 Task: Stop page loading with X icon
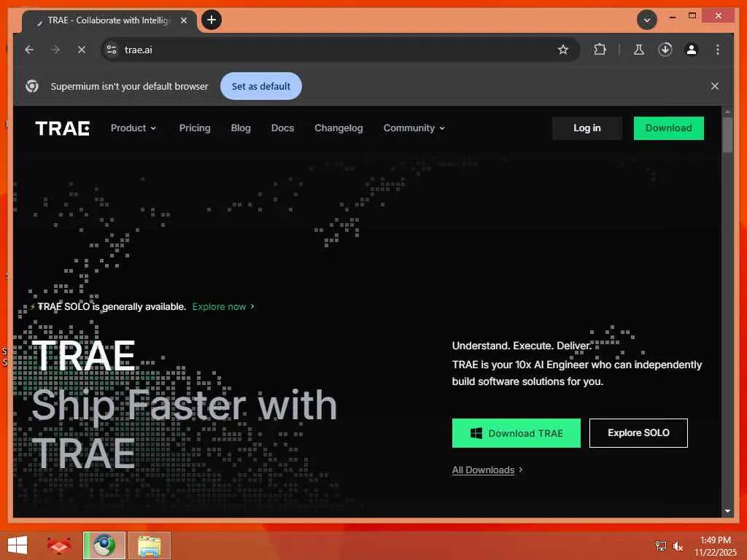82,50
